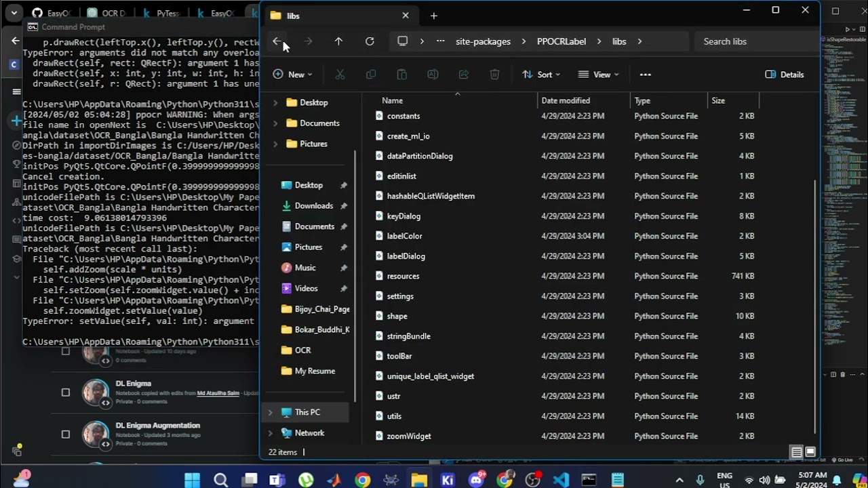
Task: Open the See more options ellipsis in toolbar
Action: click(646, 75)
